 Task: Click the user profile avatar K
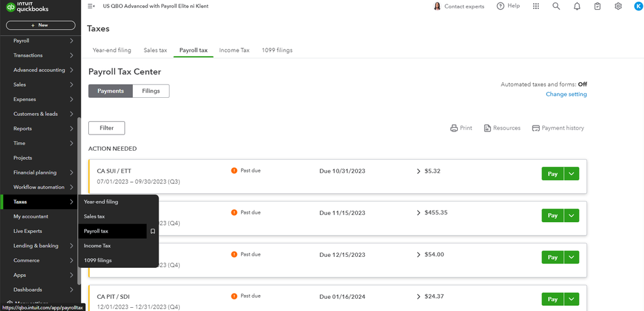click(638, 6)
